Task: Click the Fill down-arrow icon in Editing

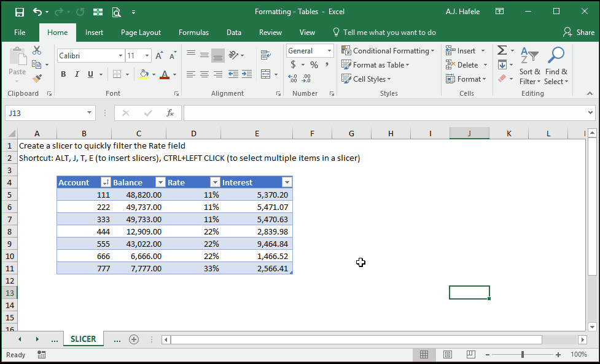Action: point(502,64)
